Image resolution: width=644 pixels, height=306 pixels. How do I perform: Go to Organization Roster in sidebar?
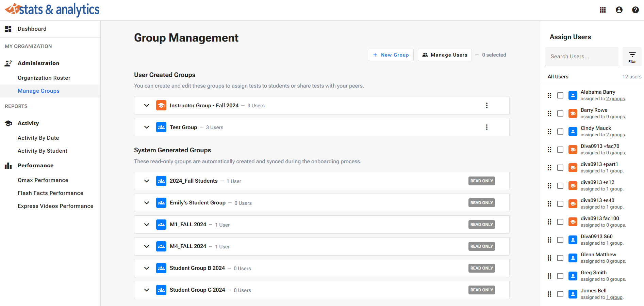(44, 78)
